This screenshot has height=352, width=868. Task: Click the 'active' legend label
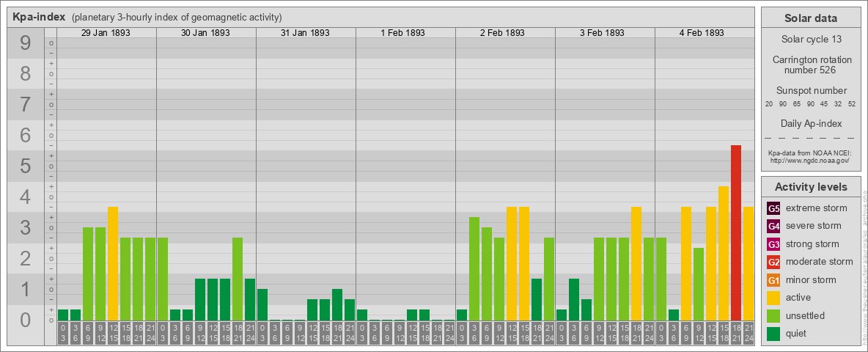[798, 298]
